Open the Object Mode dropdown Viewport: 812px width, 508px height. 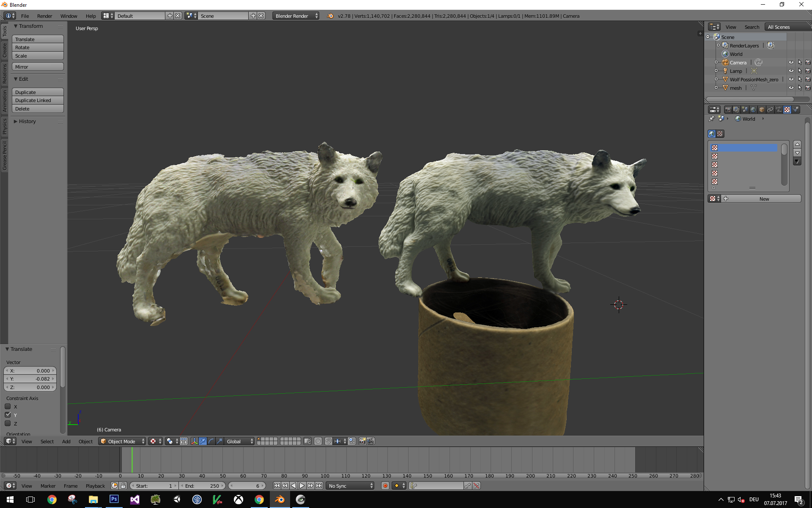point(122,441)
